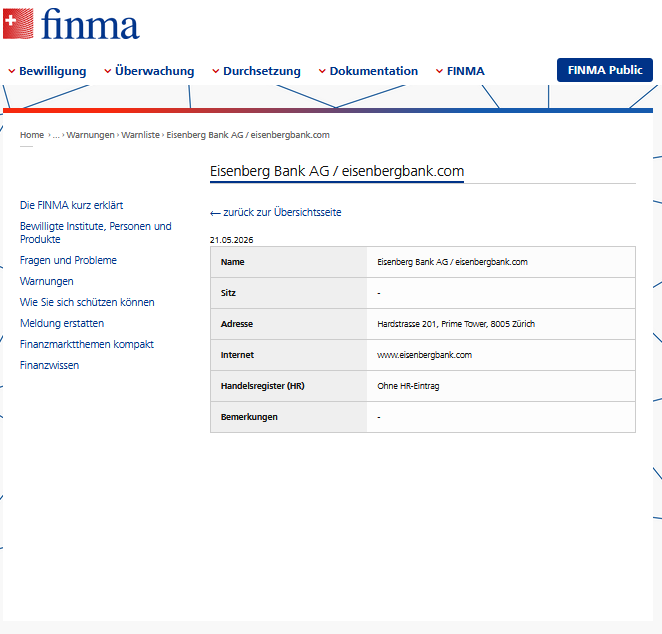Click Ohne HR-Eintrag value
This screenshot has width=662, height=634.
408,386
